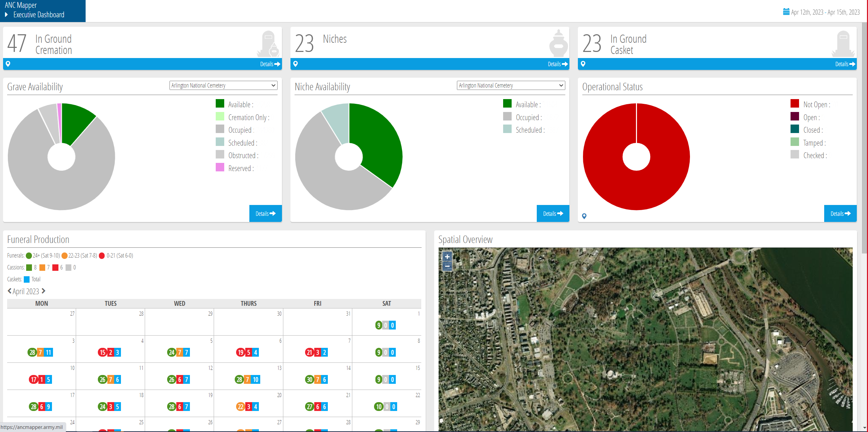Click funeral count 19 on April 6

pyautogui.click(x=241, y=352)
